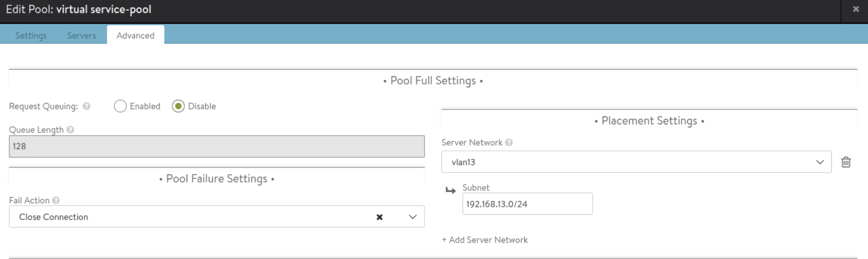The image size is (868, 259).
Task: Open the Fail Action dropdown
Action: pyautogui.click(x=195, y=217)
